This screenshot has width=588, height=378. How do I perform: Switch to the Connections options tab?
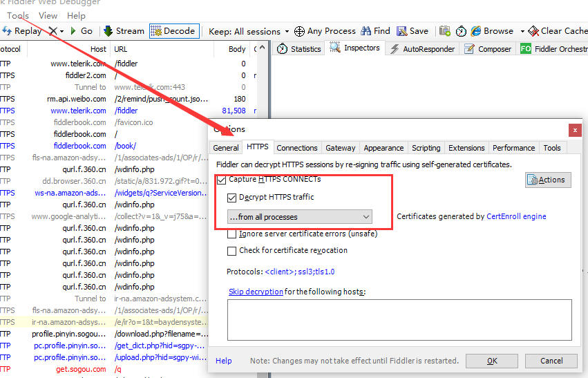coord(297,148)
